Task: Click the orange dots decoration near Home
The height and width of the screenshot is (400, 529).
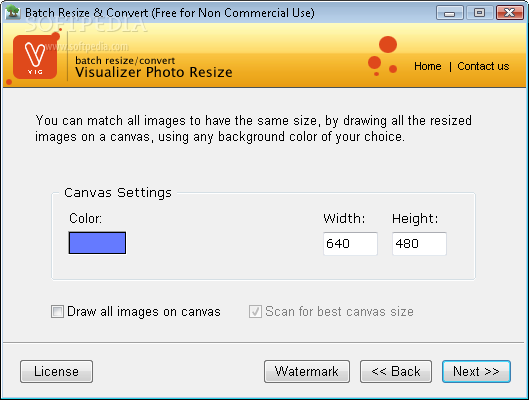Action: coord(382,56)
